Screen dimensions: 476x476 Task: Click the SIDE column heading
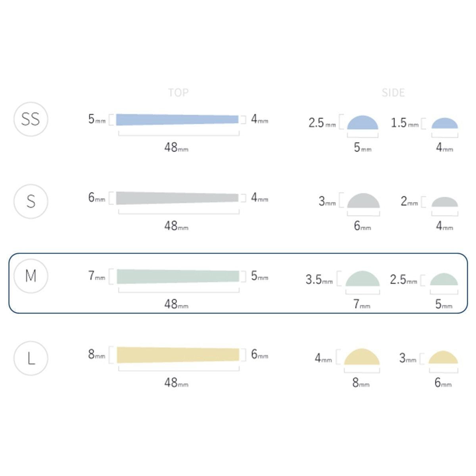tap(393, 93)
